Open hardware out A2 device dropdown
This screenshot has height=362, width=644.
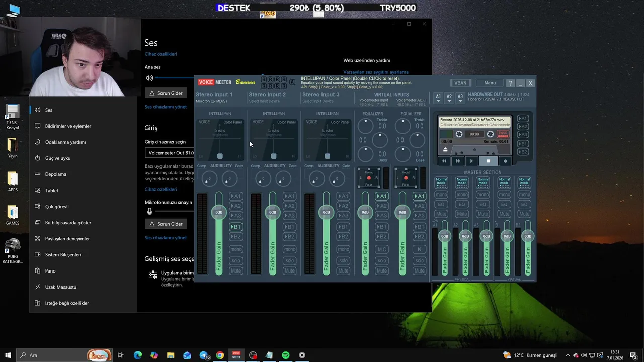[x=449, y=98]
